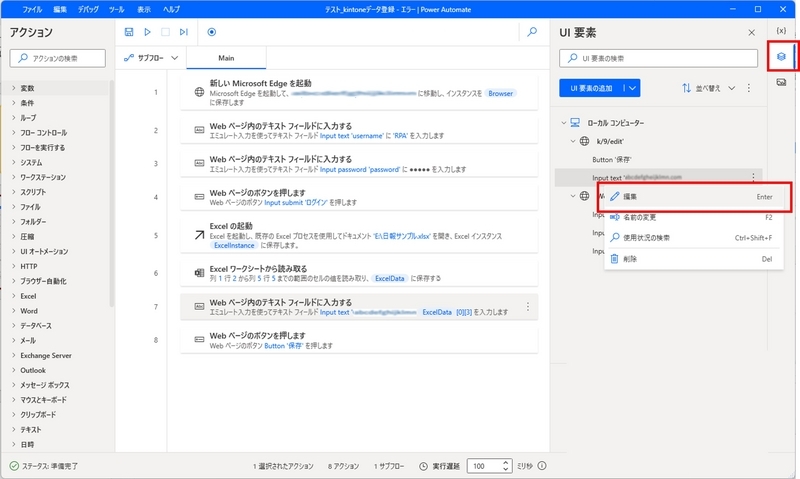Click the ローカル コンピューター monitor icon
This screenshot has height=479, width=800.
click(575, 122)
